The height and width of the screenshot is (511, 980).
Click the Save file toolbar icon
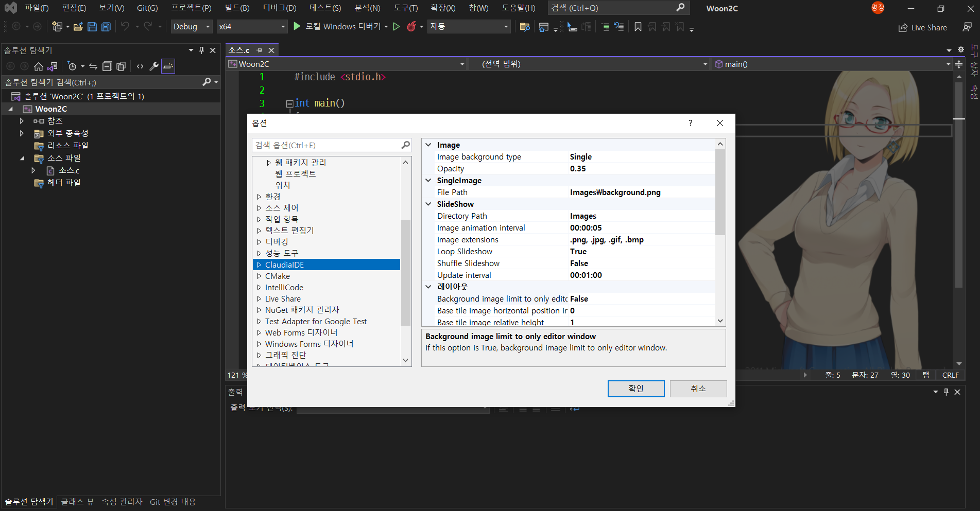(x=92, y=27)
